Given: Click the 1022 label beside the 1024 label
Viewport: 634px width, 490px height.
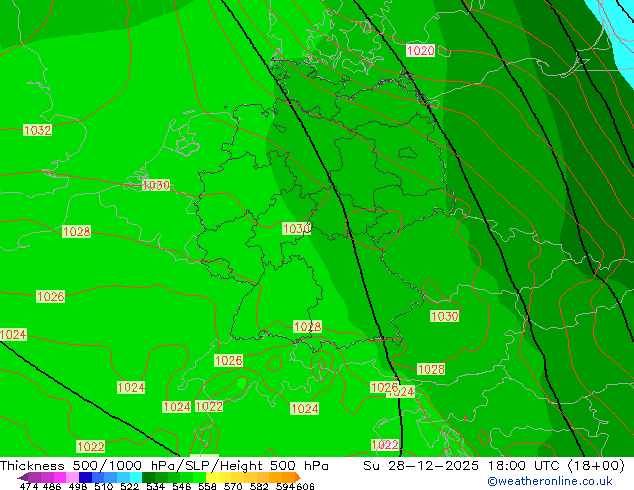Looking at the screenshot, I should point(209,406).
